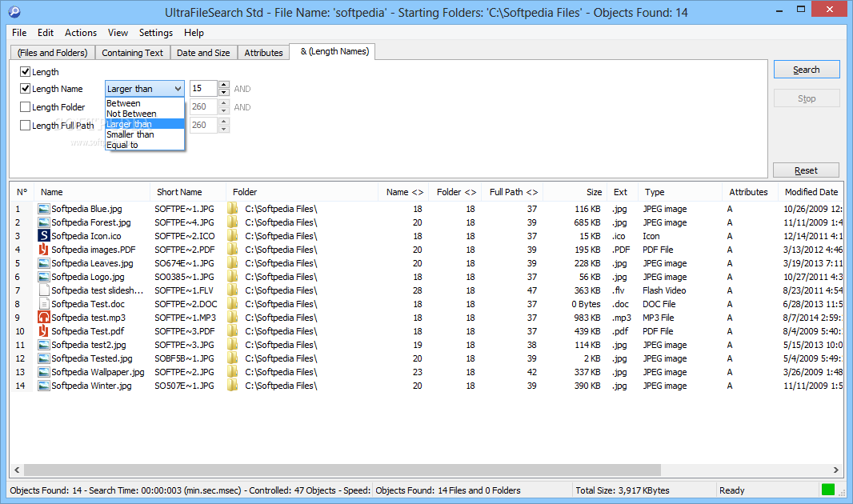Sort results by the Folder column header
853x504 pixels.
[302, 192]
